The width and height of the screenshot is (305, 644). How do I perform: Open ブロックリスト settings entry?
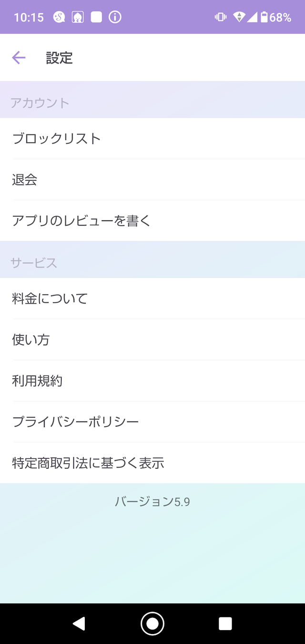click(152, 139)
